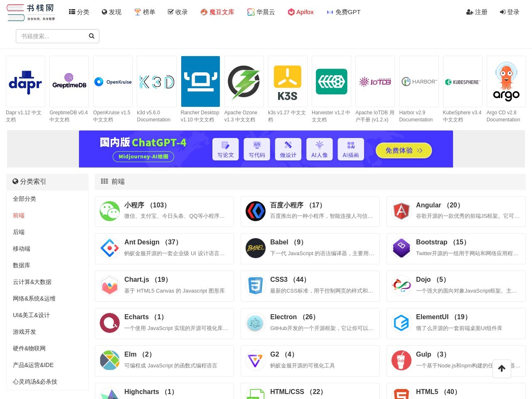Open the Rancher Desktop book cover
Viewport: 532px width, 399px height.
(200, 81)
